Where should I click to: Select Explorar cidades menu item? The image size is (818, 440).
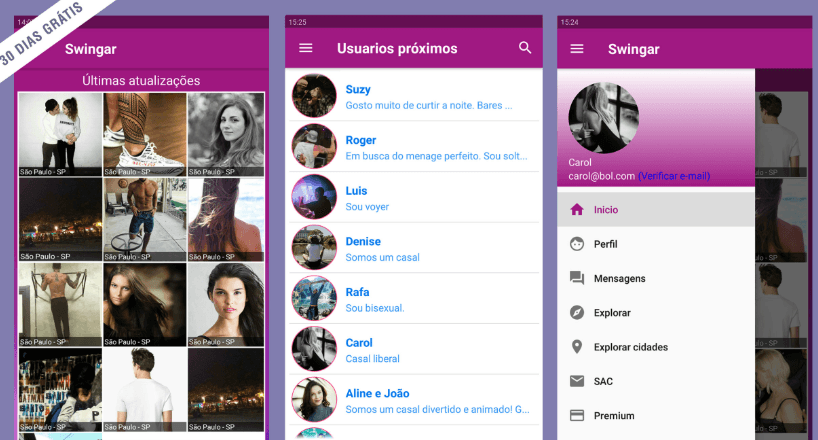tap(656, 347)
